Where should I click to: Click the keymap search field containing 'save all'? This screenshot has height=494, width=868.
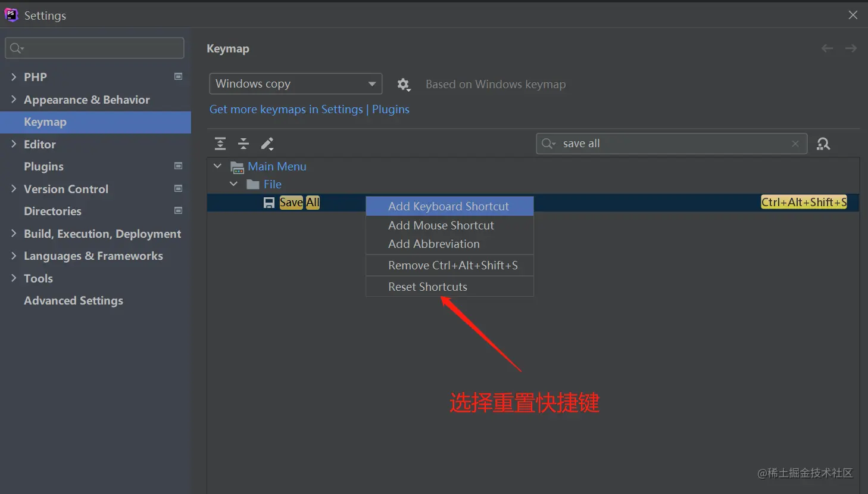672,144
